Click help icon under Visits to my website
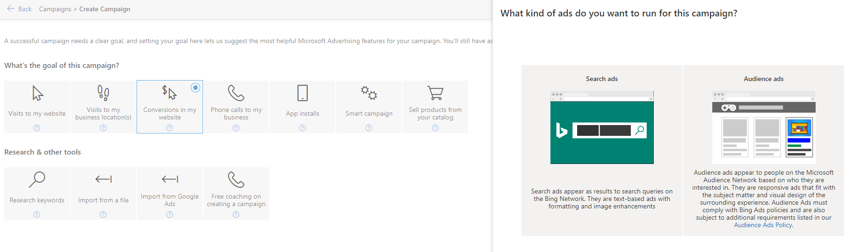This screenshot has width=868, height=252. [x=37, y=128]
